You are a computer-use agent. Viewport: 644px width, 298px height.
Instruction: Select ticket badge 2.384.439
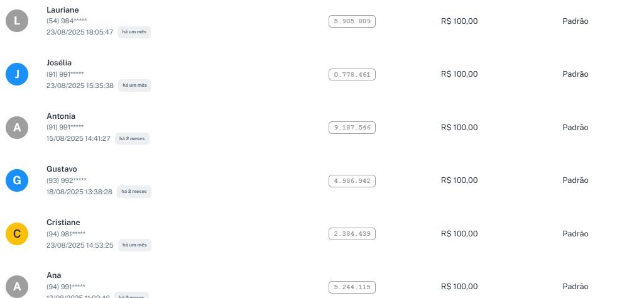point(352,234)
